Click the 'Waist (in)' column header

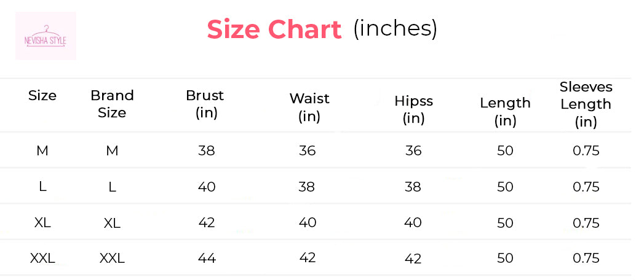tap(309, 107)
